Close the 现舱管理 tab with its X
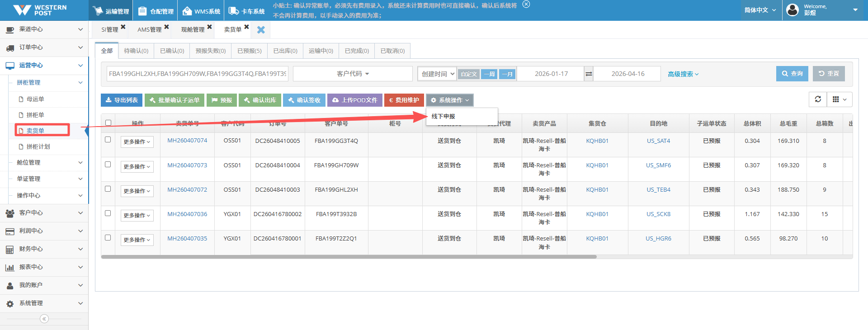868x330 pixels. 209,27
